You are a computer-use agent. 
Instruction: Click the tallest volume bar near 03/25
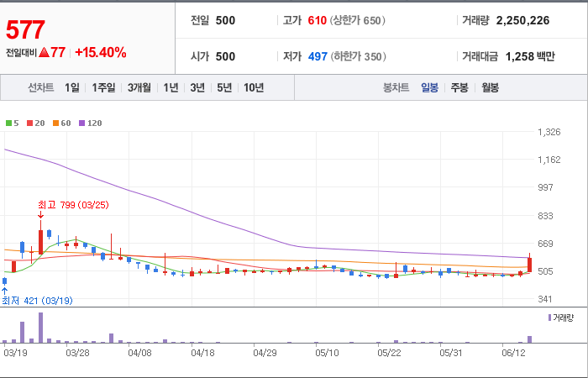click(40, 328)
